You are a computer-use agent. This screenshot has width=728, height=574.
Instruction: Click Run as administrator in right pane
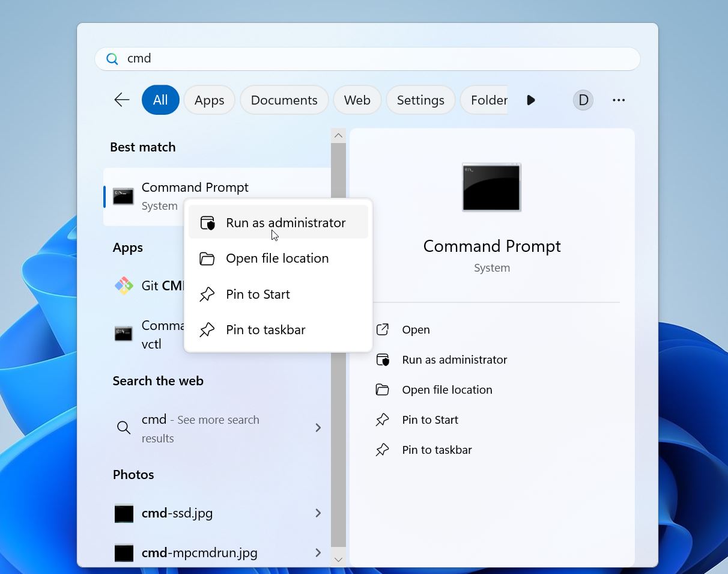pyautogui.click(x=455, y=359)
